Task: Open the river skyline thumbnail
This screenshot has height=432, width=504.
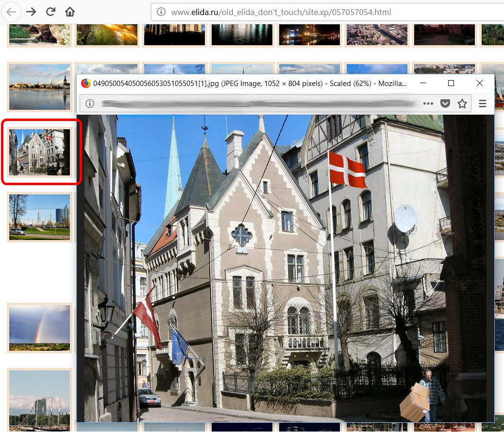Action: click(x=39, y=87)
